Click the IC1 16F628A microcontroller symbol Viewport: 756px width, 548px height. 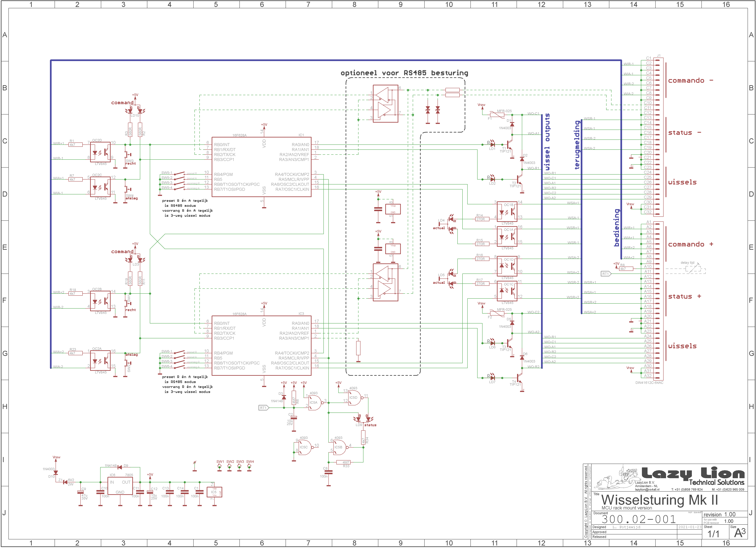click(261, 167)
